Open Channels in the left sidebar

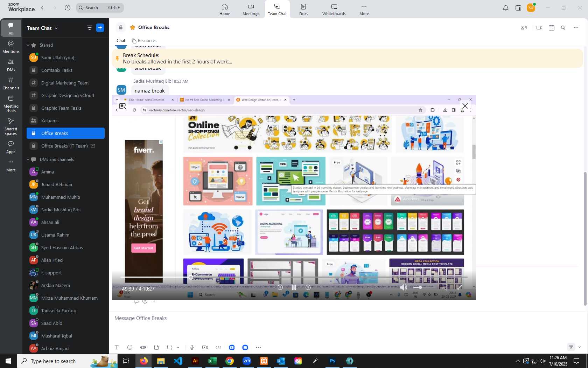tap(11, 83)
